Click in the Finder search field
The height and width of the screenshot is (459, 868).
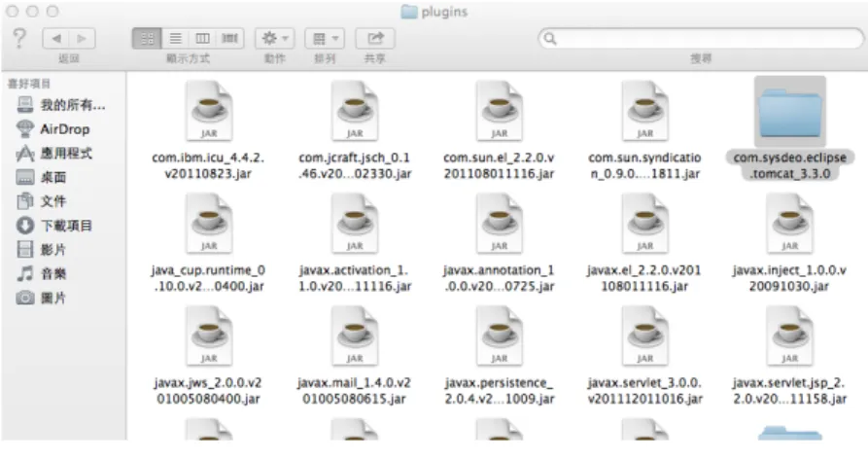click(701, 38)
